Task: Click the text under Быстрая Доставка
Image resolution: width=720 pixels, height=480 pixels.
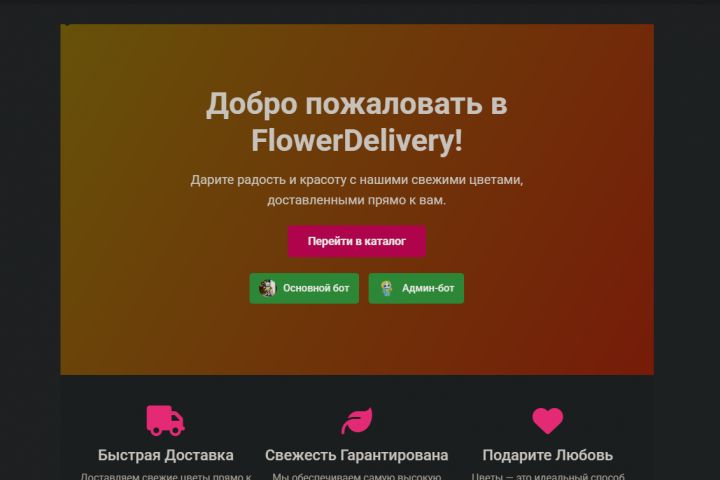Action: tap(165, 476)
